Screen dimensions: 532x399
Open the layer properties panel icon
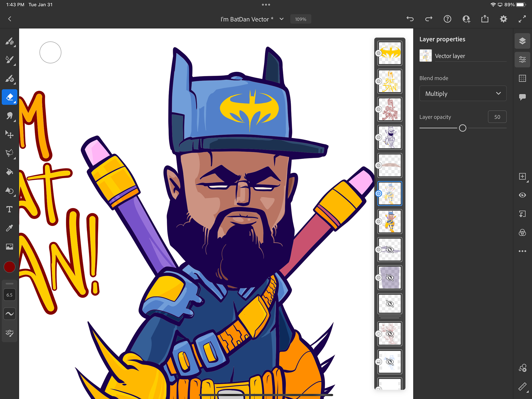click(x=522, y=60)
